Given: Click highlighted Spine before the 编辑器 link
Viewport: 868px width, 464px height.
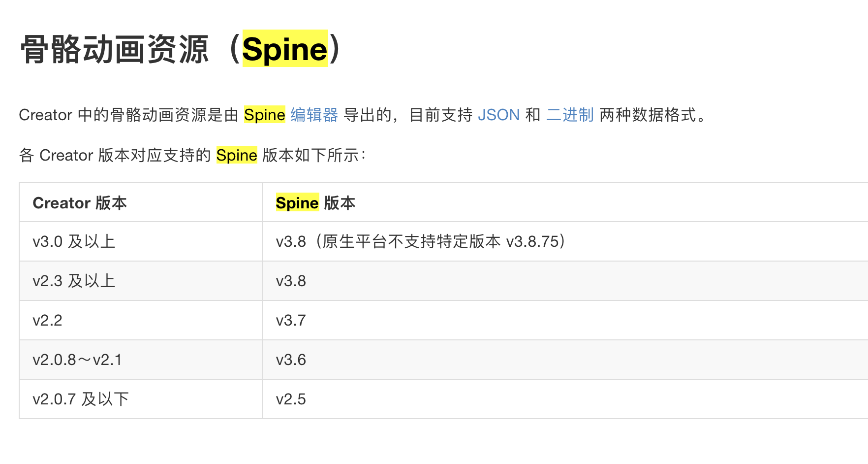Looking at the screenshot, I should click(264, 115).
